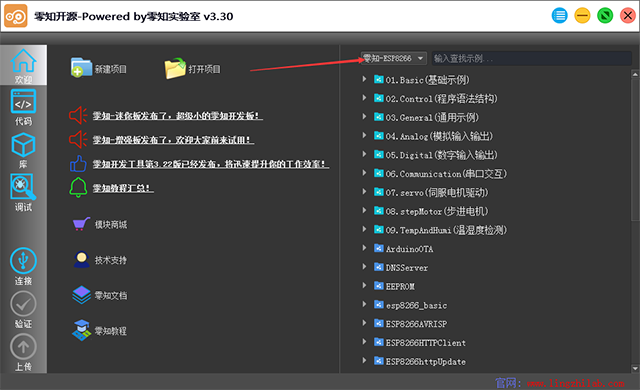Screen dimensions: 640x390
Task: Click the green bell icon for tutorial summary
Action: (78, 188)
